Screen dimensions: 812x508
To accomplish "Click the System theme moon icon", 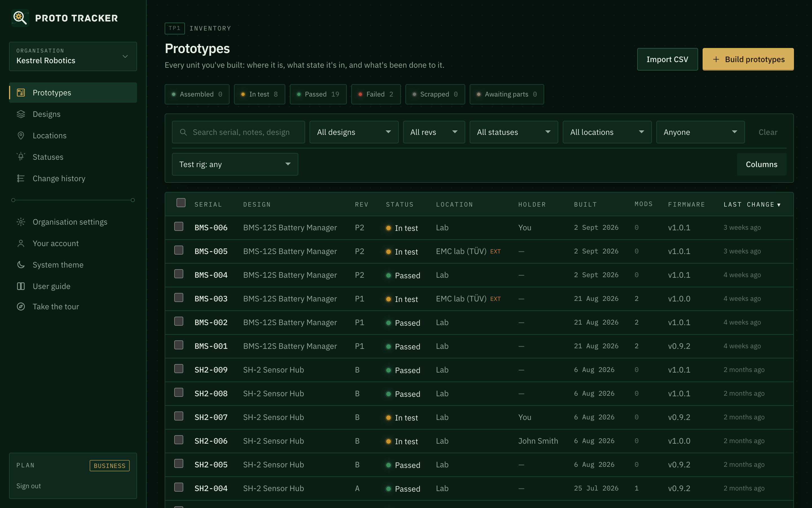I will point(21,265).
